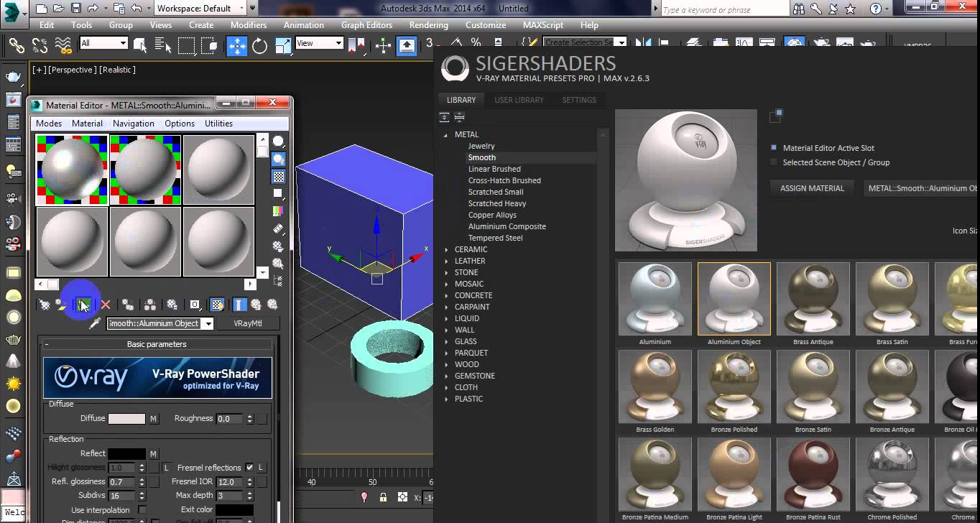Switch to the SETTINGS tab
Viewport: 980px width, 523px height.
(579, 100)
